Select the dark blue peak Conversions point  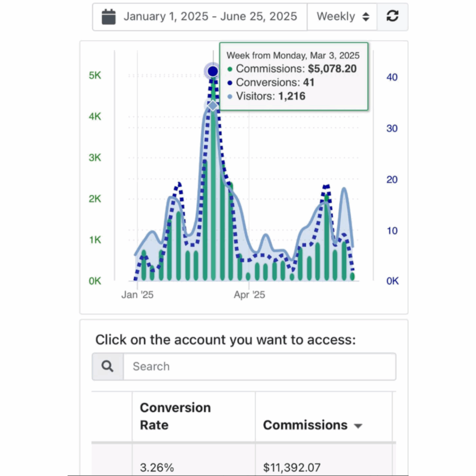tap(212, 71)
